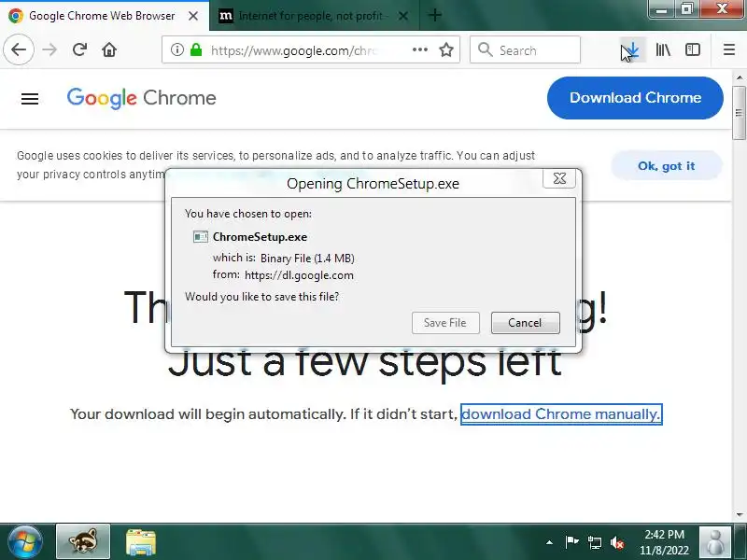Image resolution: width=747 pixels, height=560 pixels.
Task: Show hidden system tray icons
Action: [x=549, y=542]
